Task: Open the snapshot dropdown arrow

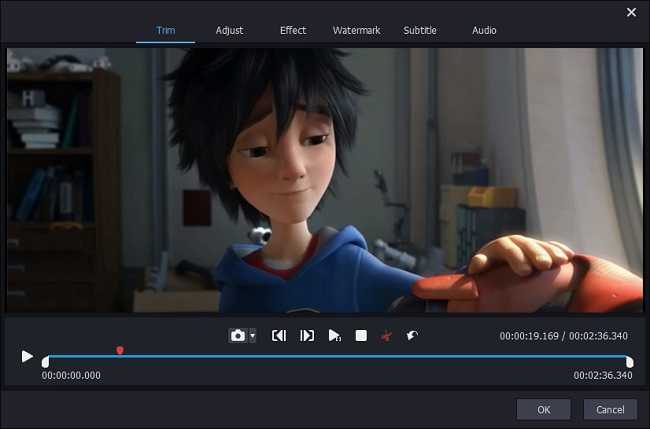Action: pos(252,336)
